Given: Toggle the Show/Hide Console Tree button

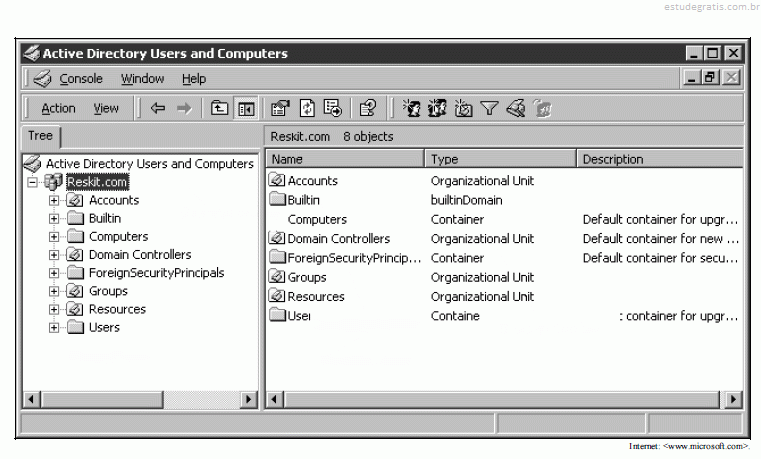Looking at the screenshot, I should pos(245,109).
